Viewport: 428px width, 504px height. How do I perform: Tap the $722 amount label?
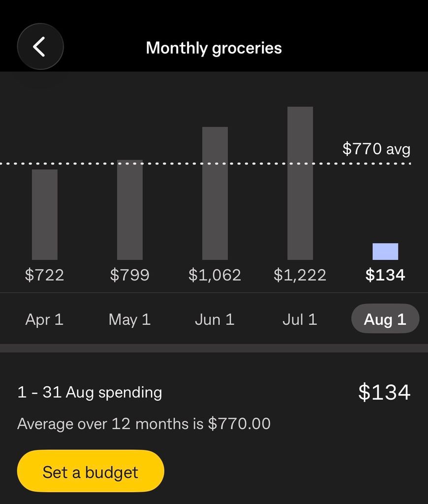[x=44, y=275]
